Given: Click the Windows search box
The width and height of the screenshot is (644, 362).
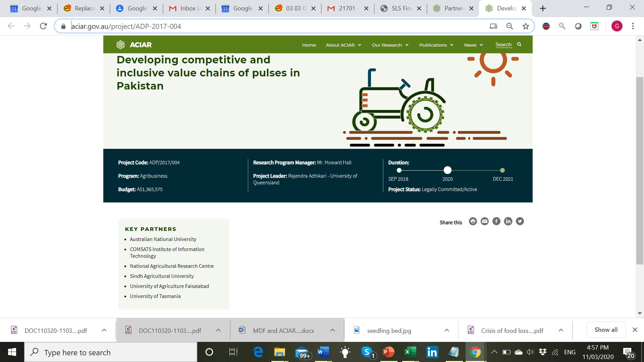Looking at the screenshot, I should point(111,352).
